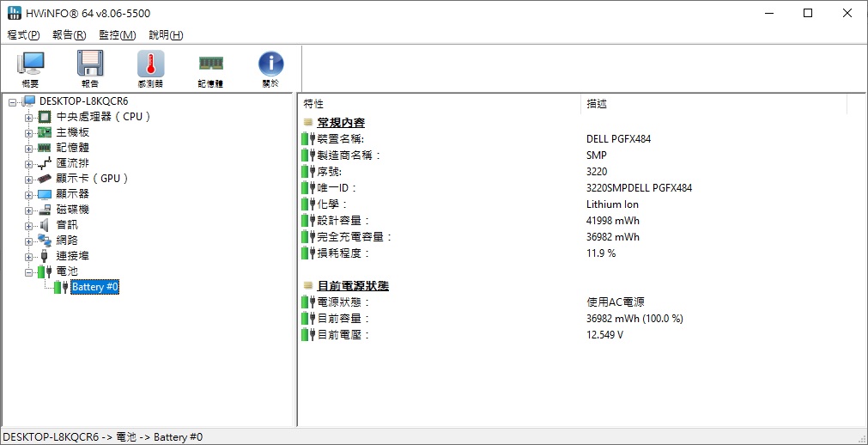This screenshot has height=445, width=868.
Task: Click the folder icon beside 目前電源狀態
Action: 308,286
